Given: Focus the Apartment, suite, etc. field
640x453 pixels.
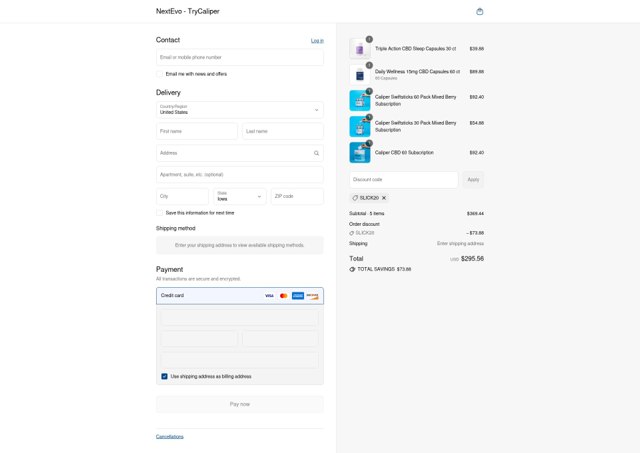Looking at the screenshot, I should click(240, 175).
